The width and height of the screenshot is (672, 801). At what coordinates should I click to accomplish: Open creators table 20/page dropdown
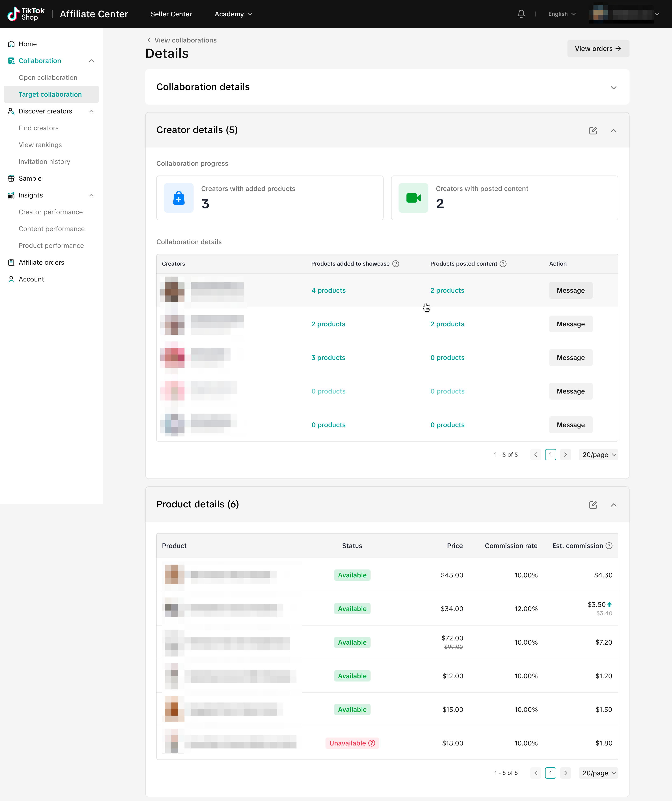[598, 455]
